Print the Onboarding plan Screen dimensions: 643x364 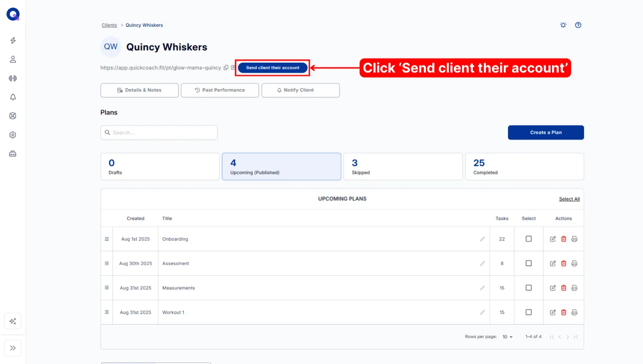575,239
